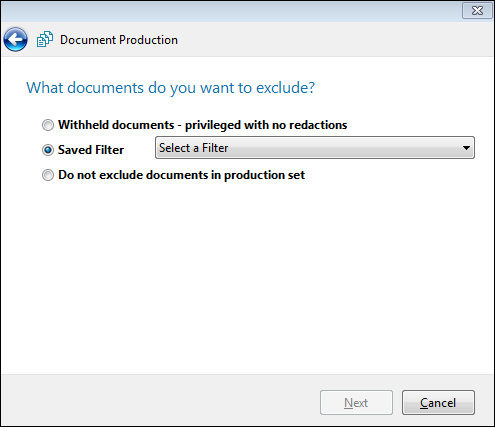
Task: Select the Withheld documents radio button
Action: pos(48,125)
